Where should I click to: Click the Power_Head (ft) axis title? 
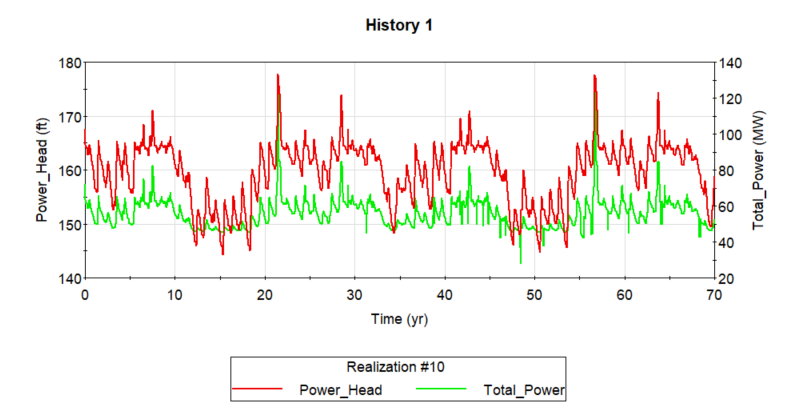pos(42,170)
